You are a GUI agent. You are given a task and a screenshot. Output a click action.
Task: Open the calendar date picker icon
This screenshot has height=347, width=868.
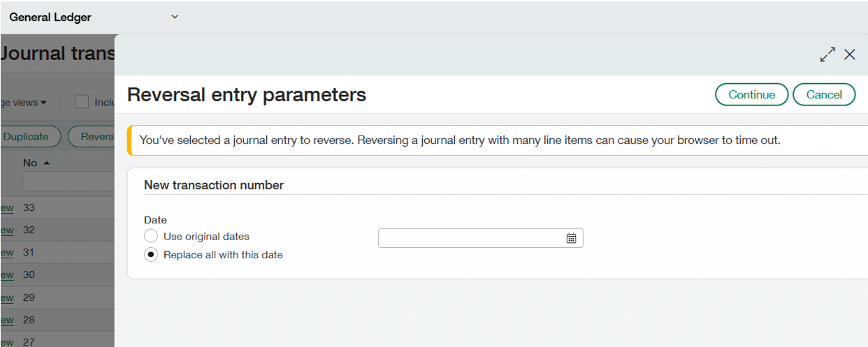[x=571, y=238]
